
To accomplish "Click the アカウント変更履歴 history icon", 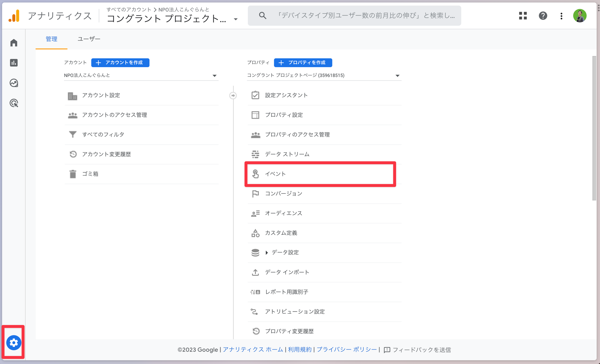I will coord(73,154).
